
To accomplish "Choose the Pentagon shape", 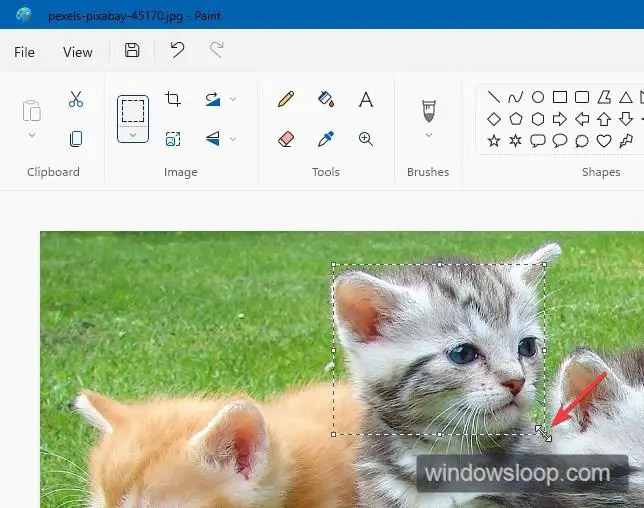I will [515, 119].
